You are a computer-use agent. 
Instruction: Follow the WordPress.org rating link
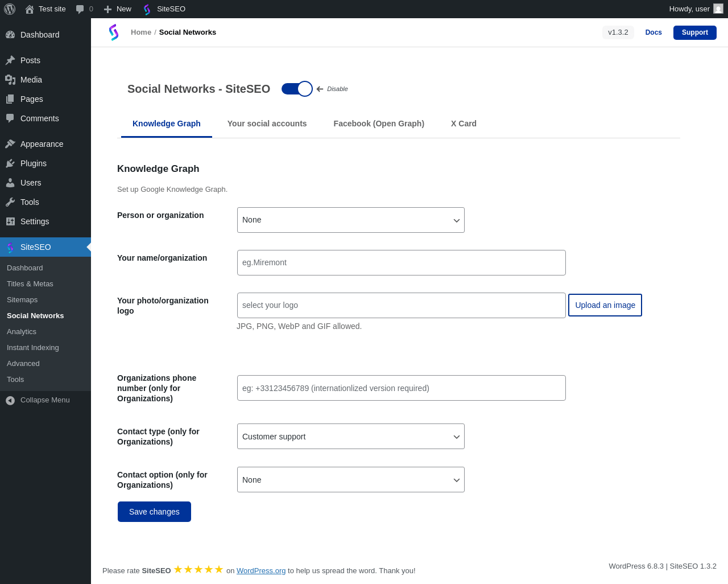261,571
